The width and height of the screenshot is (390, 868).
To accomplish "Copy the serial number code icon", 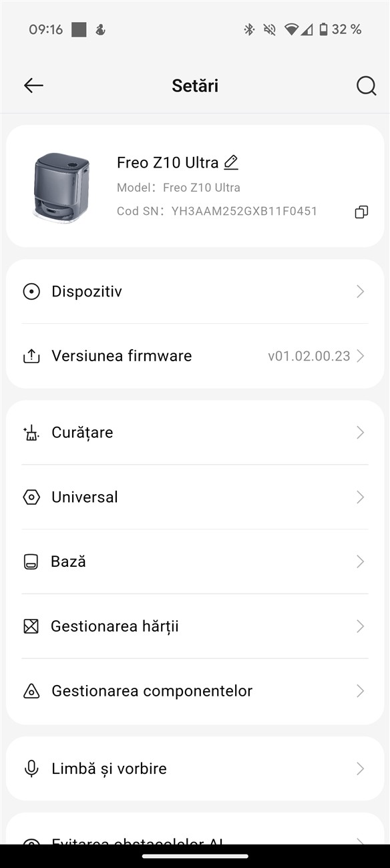I will [x=361, y=212].
